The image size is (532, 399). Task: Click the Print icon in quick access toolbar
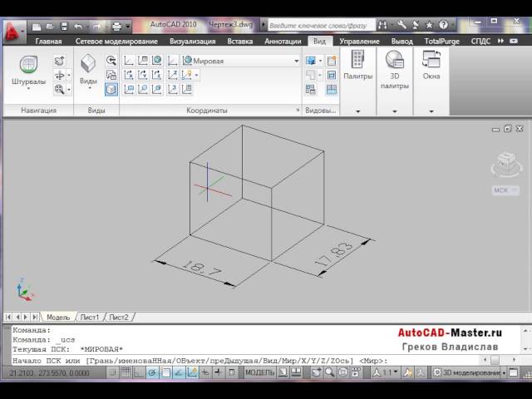(117, 27)
